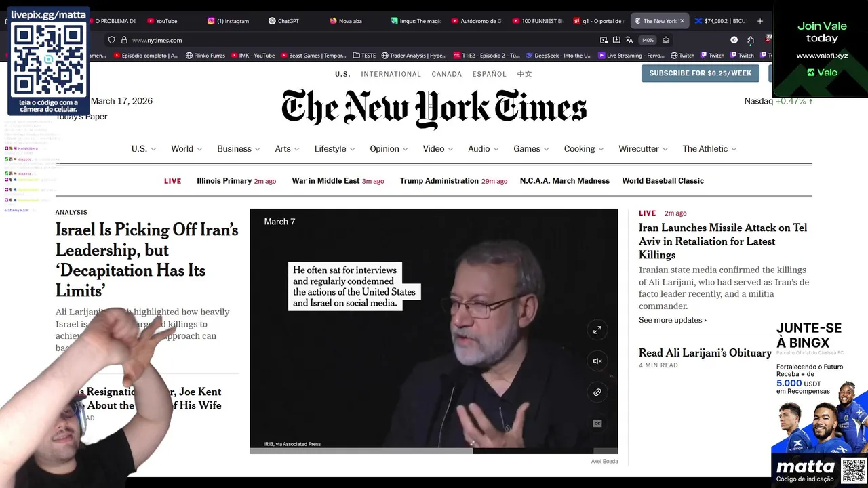Expand the World section menu
Viewport: 868px width, 488px height.
point(186,149)
